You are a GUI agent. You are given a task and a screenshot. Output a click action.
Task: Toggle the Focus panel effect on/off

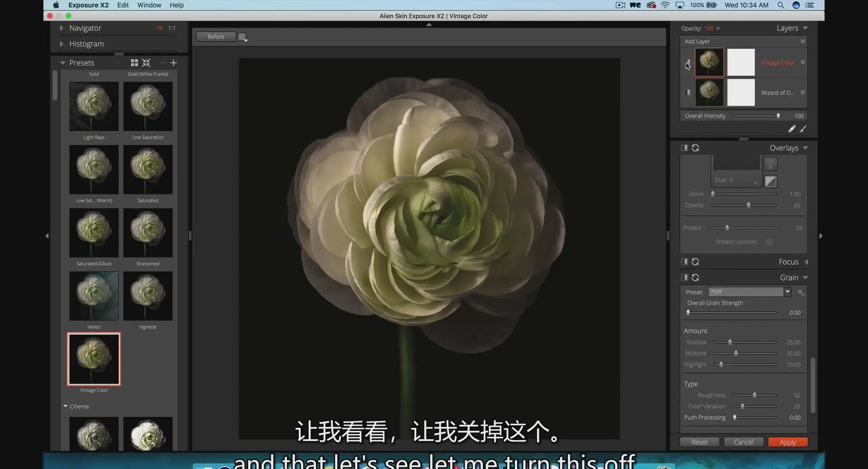coord(684,262)
